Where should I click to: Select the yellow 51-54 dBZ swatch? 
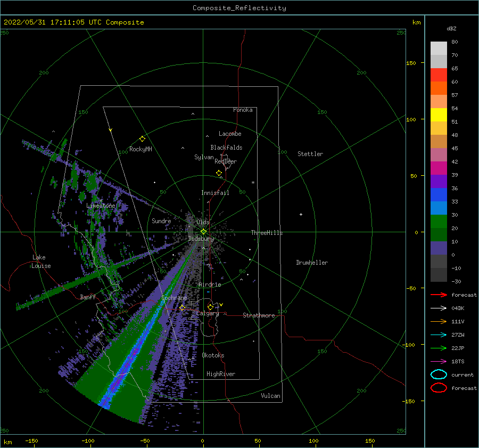point(439,115)
